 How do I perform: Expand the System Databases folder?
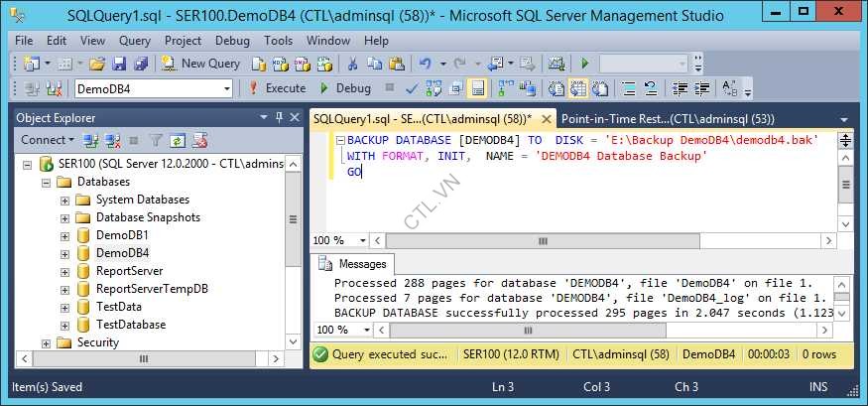coord(64,200)
